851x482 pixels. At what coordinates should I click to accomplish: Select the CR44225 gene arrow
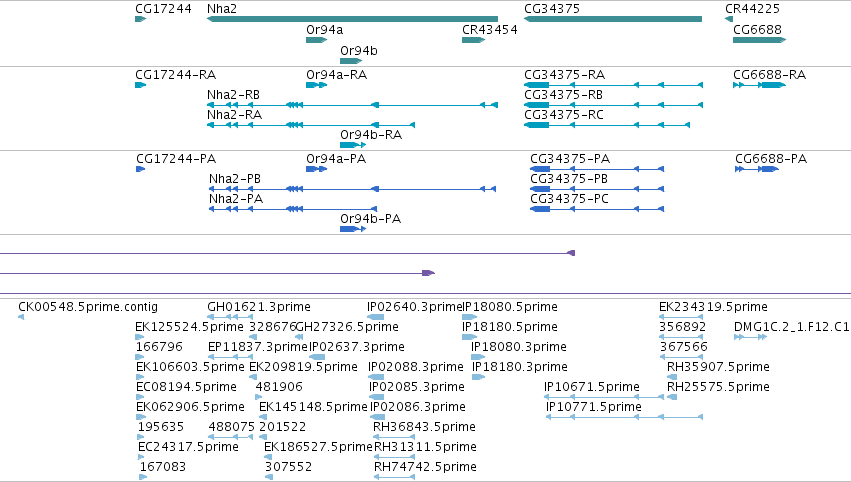coord(729,19)
